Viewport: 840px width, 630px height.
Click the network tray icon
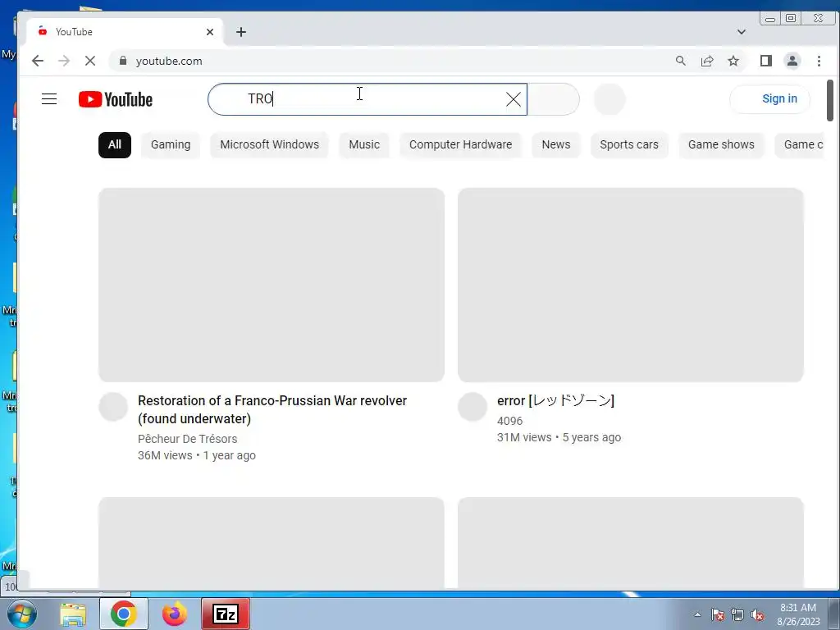click(737, 614)
